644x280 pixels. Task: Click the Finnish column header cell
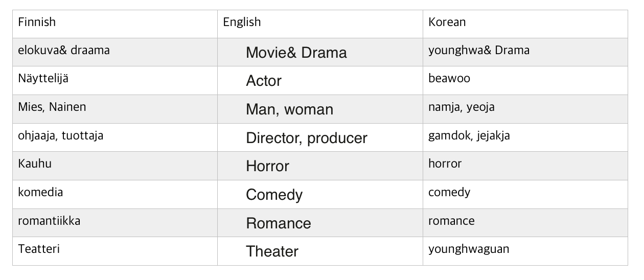(x=115, y=24)
